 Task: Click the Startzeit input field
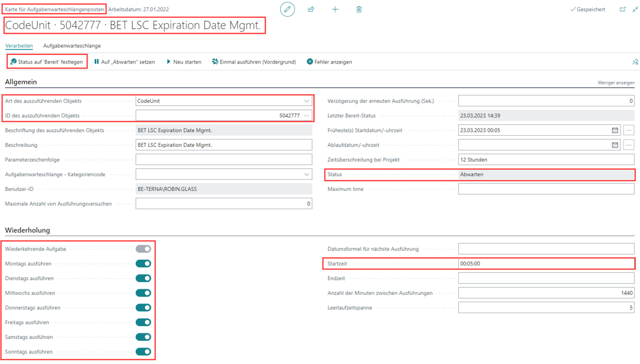(x=545, y=264)
